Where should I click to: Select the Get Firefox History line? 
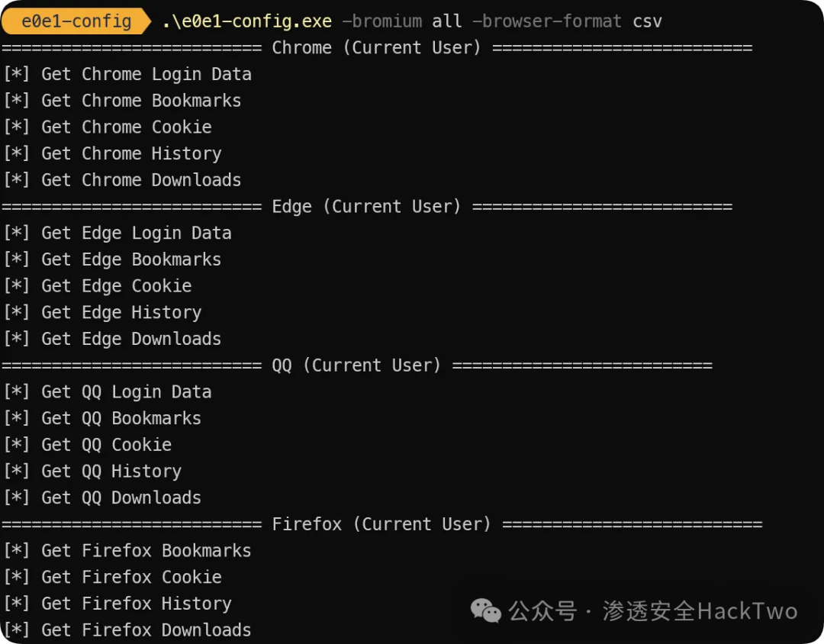click(x=117, y=604)
